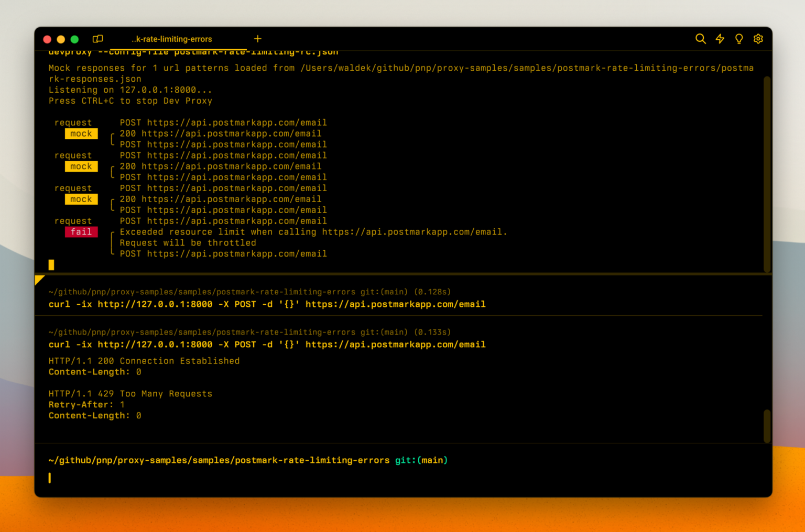Click the mock badge on the third request

pos(81,199)
